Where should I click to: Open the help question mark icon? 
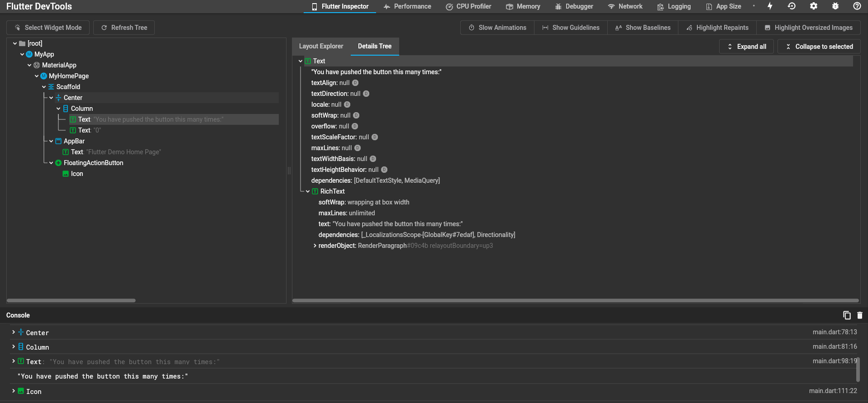pyautogui.click(x=857, y=6)
